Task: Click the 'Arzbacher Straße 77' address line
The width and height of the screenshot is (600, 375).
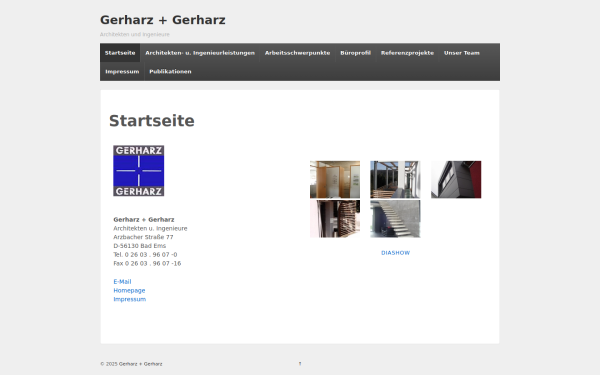Action: point(143,237)
